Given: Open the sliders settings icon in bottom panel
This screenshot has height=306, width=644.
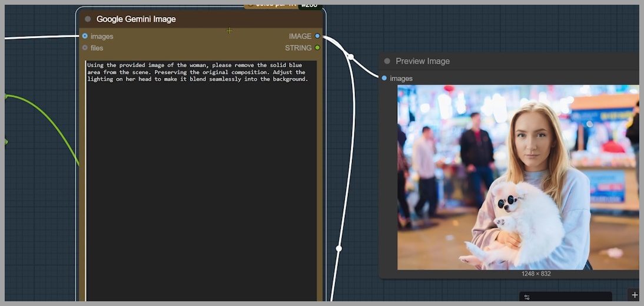Looking at the screenshot, I should [x=527, y=297].
